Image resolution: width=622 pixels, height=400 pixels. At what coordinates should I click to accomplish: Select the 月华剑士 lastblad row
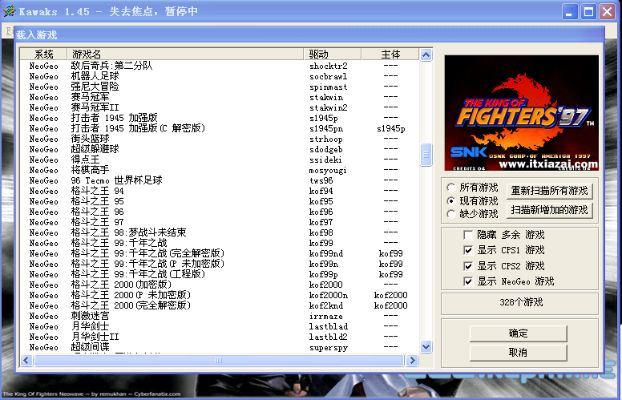click(x=219, y=326)
